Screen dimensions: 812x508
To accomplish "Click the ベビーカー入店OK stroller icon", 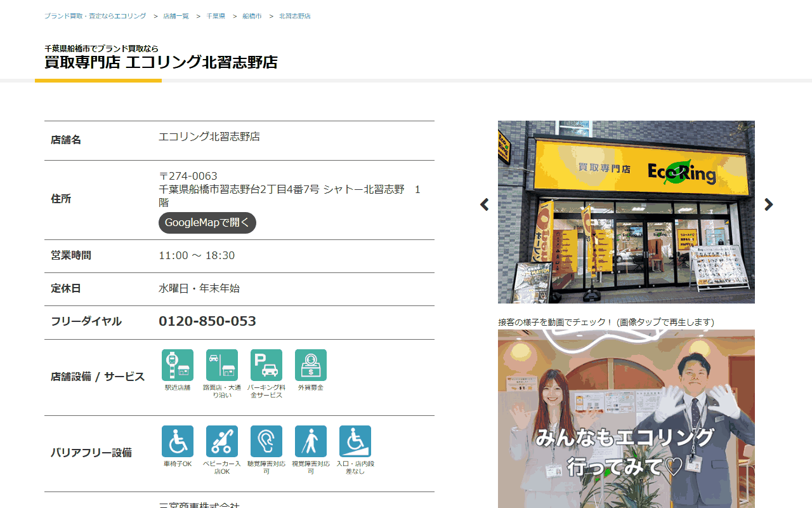I will [x=222, y=441].
